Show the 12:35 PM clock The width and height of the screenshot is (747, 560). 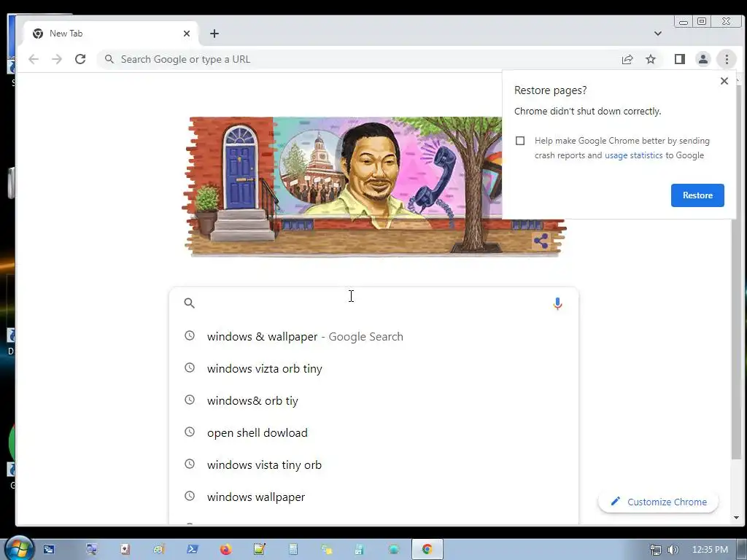coord(710,550)
